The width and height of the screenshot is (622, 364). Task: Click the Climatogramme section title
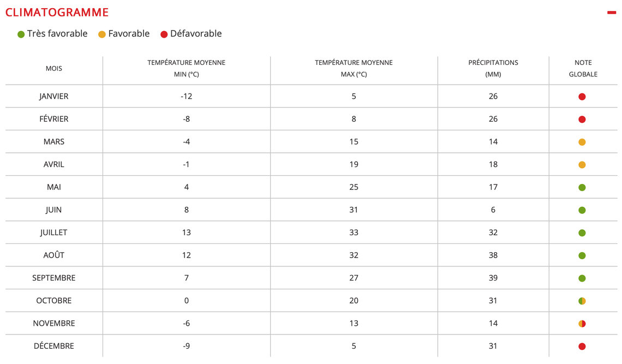[x=57, y=13]
